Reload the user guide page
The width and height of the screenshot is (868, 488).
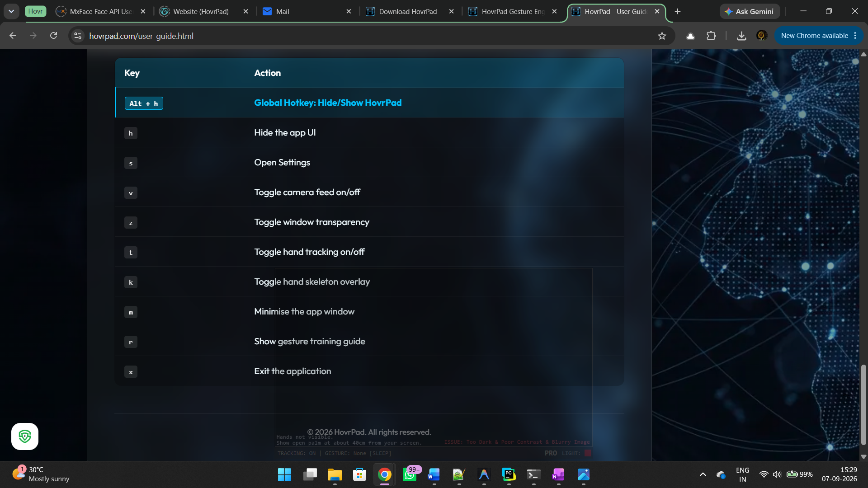[53, 36]
